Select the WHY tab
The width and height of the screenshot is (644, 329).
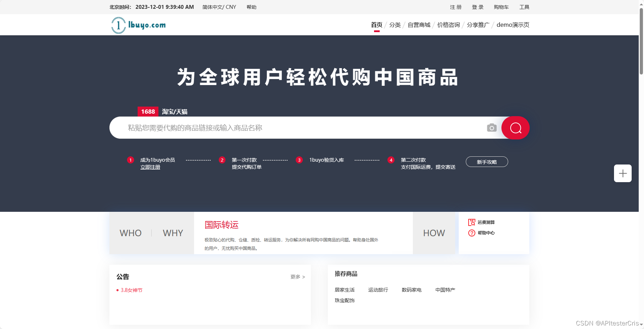(x=173, y=233)
